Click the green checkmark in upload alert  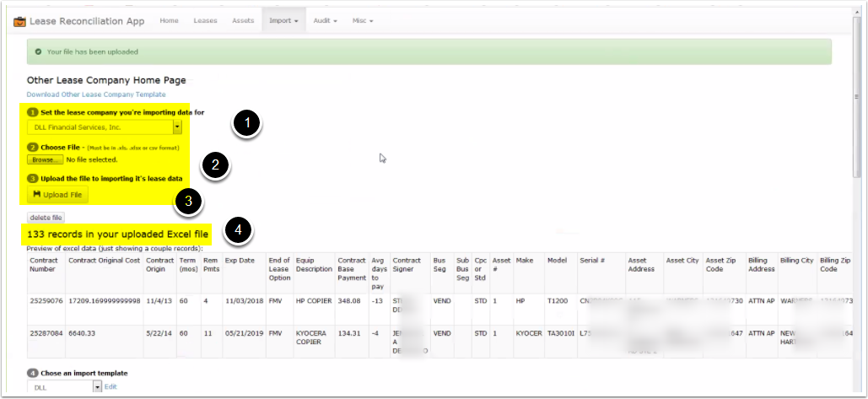tap(38, 52)
